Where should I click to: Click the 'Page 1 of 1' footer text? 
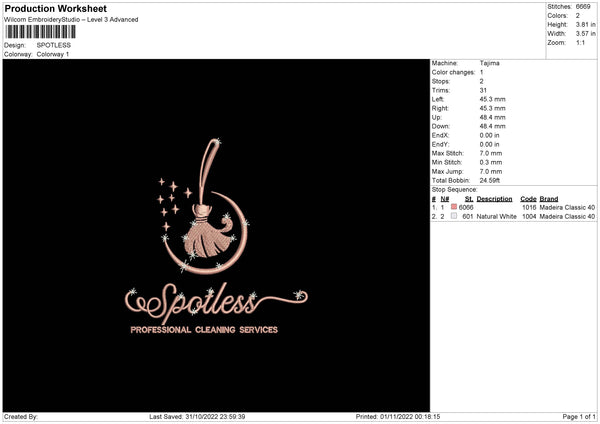(x=579, y=417)
